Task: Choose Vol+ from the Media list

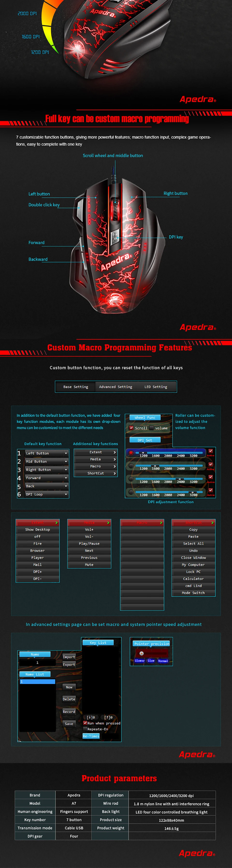Action: [x=89, y=530]
